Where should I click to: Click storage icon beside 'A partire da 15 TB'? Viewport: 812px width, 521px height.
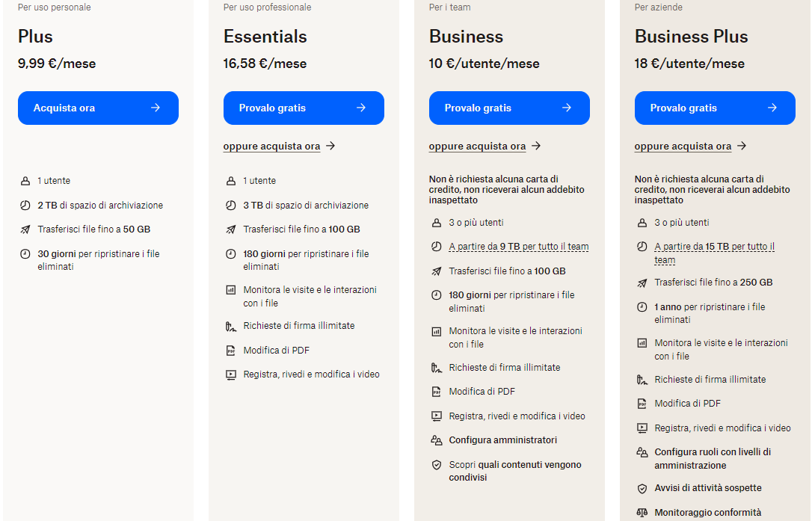642,247
